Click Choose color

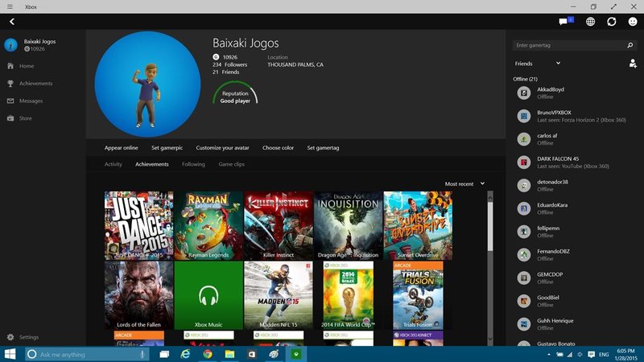278,148
